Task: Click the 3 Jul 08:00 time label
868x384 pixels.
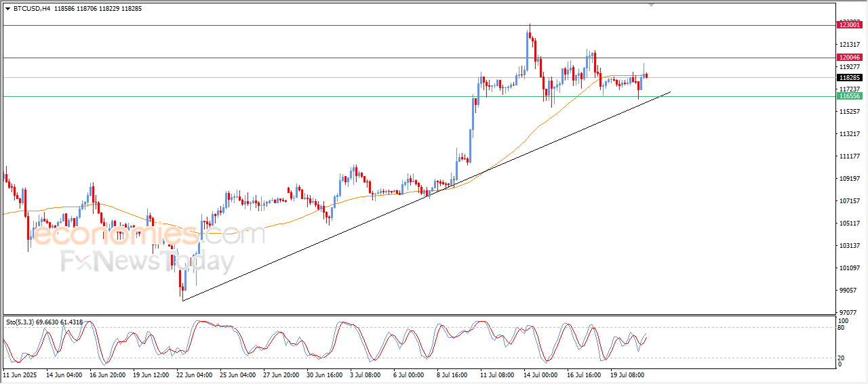Action: pyautogui.click(x=367, y=374)
